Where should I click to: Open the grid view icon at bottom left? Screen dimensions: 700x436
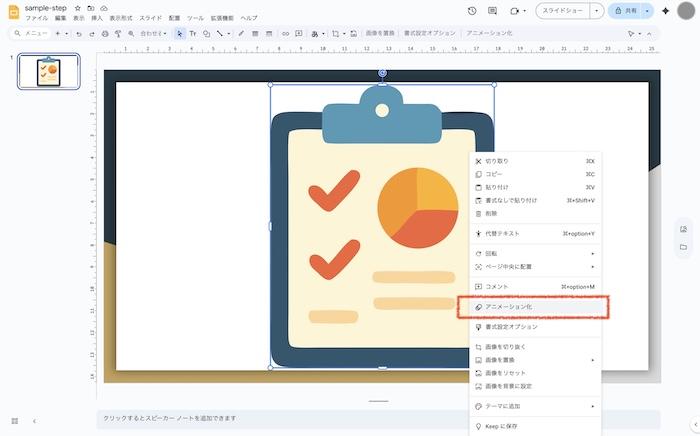point(14,421)
